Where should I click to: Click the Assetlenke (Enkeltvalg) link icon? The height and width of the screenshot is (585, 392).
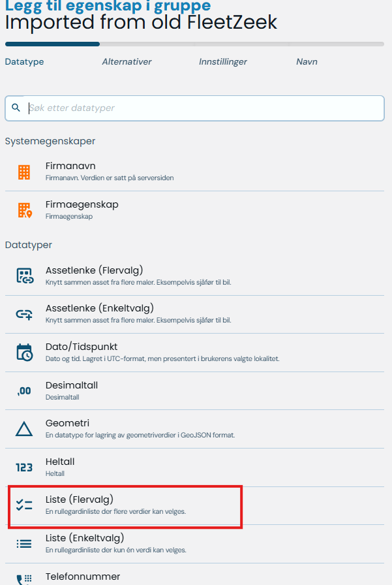[x=24, y=314]
